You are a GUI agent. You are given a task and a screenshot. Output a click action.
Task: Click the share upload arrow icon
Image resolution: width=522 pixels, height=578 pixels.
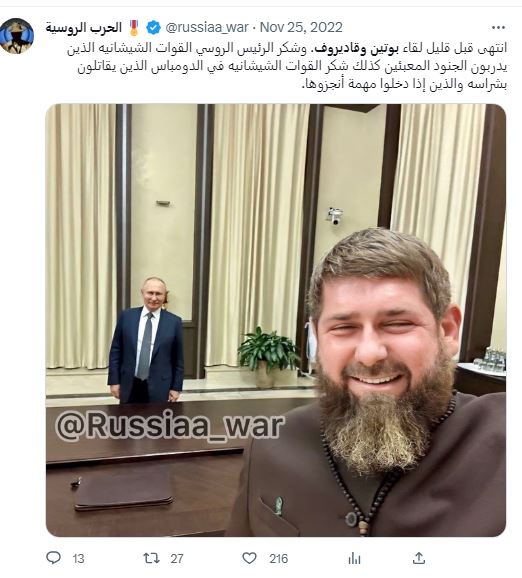point(419,558)
